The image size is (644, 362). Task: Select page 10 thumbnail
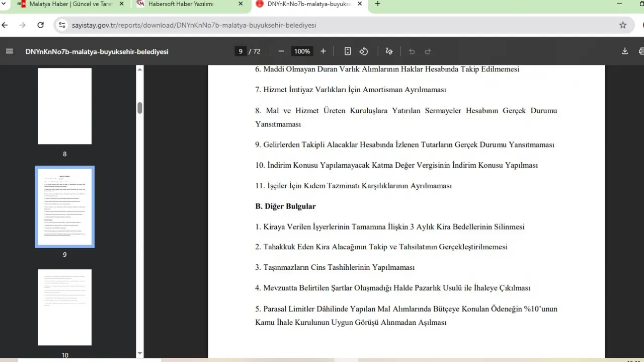[64, 307]
